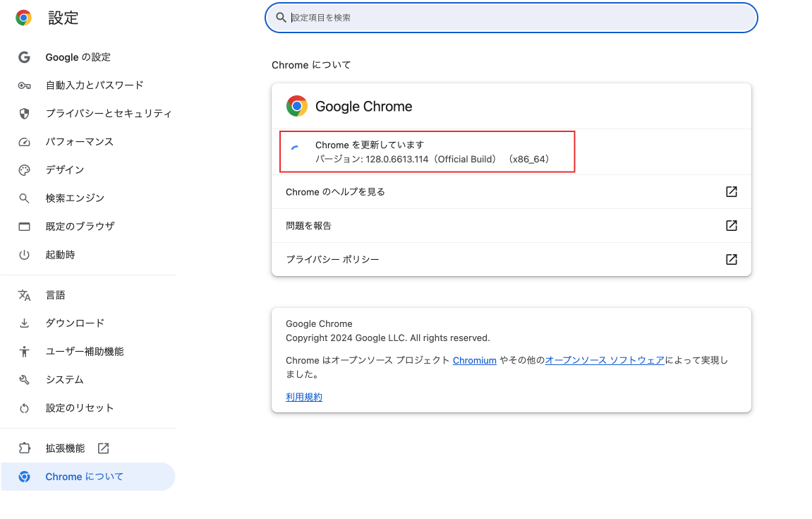
Task: Follow the オープンソース ソフトウェア link
Action: point(605,360)
